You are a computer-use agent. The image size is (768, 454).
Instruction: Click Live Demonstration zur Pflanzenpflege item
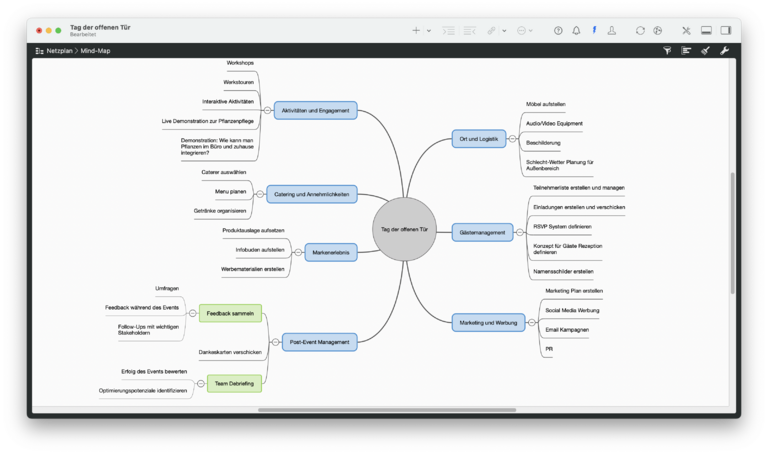[208, 121]
